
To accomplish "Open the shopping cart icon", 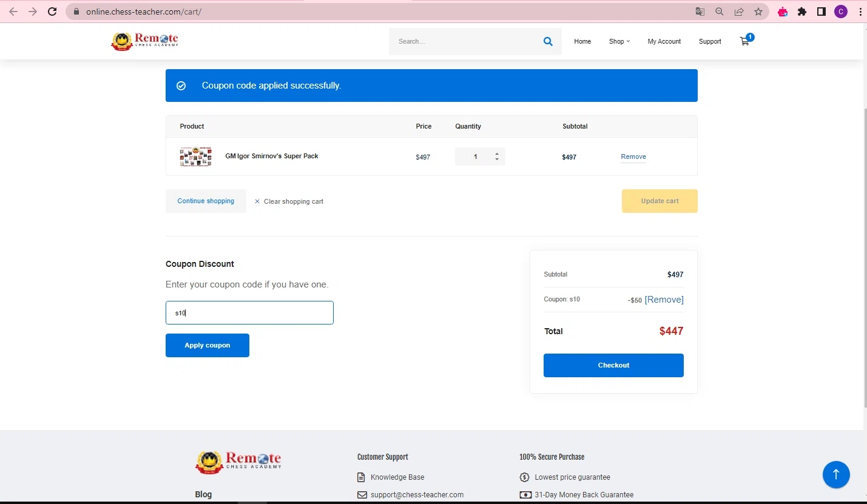I will coord(744,41).
